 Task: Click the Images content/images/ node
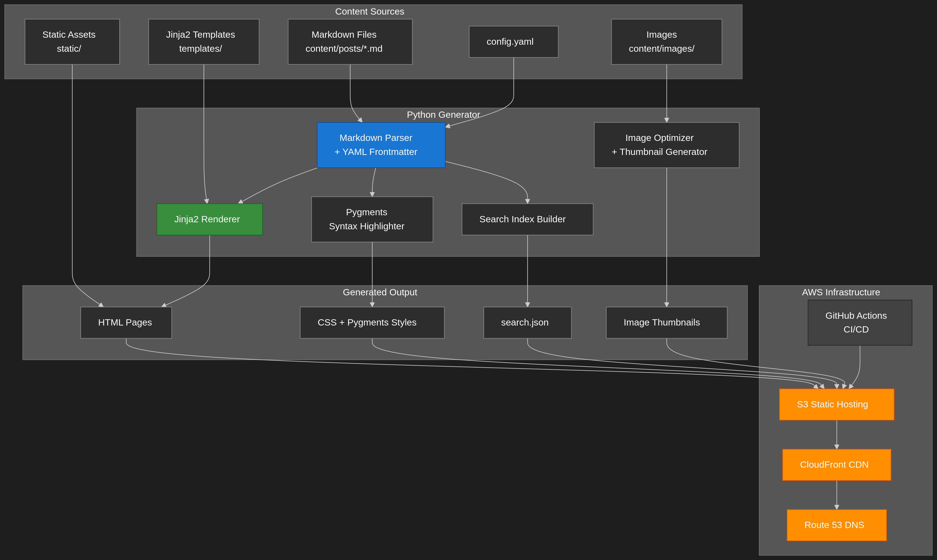pyautogui.click(x=666, y=42)
